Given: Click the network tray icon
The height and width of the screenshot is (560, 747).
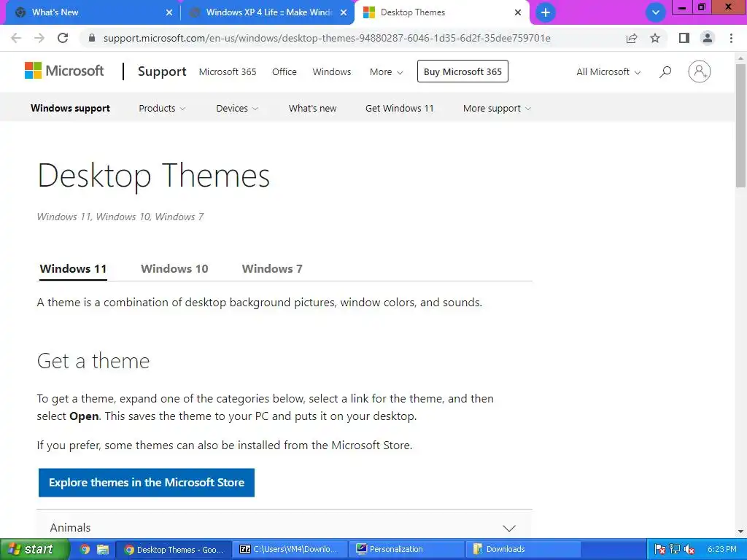Looking at the screenshot, I should [675, 550].
